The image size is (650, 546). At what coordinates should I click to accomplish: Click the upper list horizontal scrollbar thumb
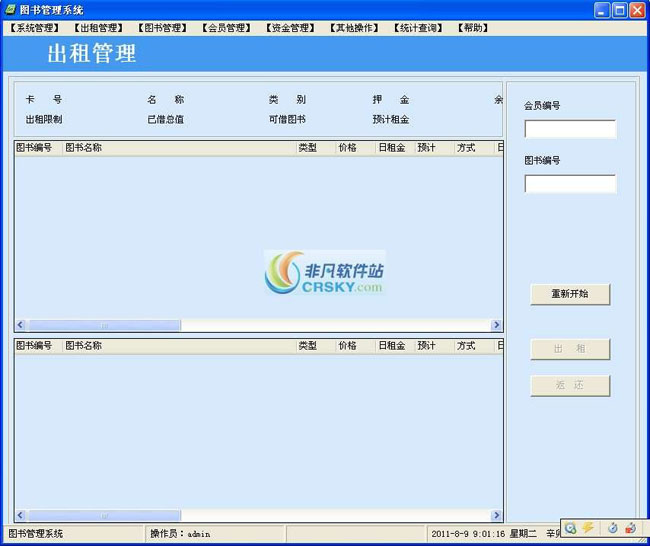104,325
